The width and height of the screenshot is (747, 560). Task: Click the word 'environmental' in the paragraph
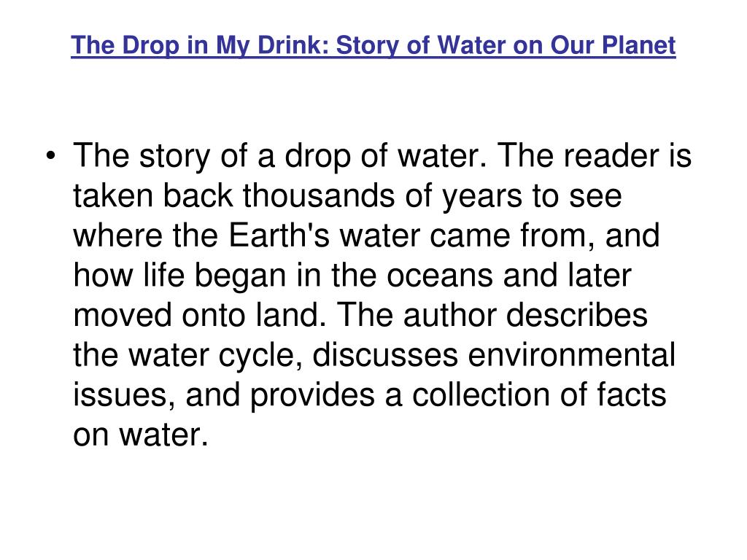click(x=572, y=355)
